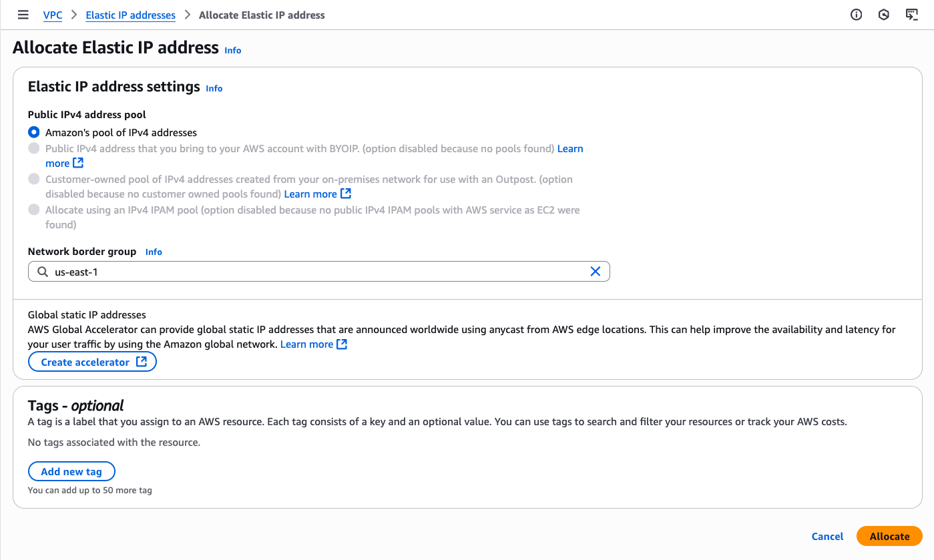Navigate to Elastic IP addresses breadcrumb
934x560 pixels.
131,15
